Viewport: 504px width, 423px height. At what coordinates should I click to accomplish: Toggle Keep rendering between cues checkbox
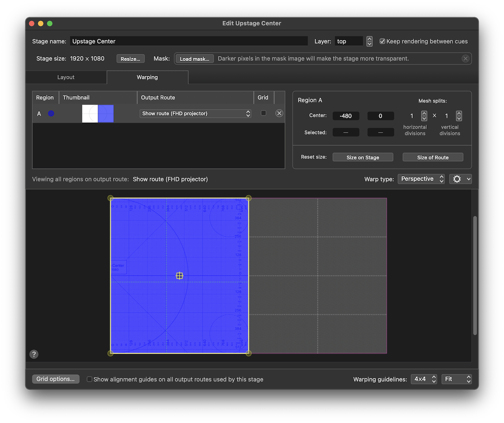click(382, 41)
